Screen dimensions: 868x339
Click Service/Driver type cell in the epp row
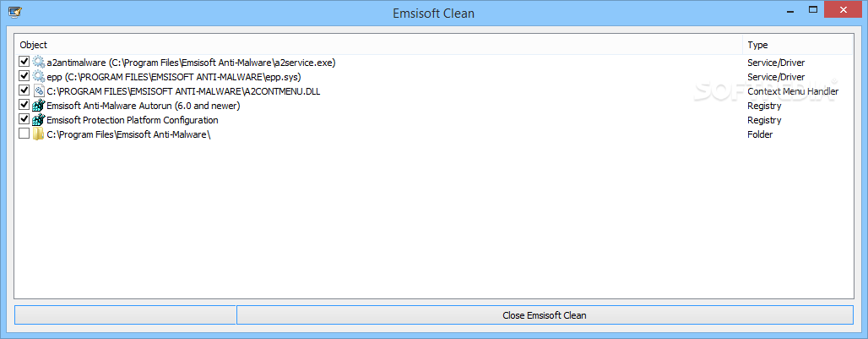tap(776, 77)
